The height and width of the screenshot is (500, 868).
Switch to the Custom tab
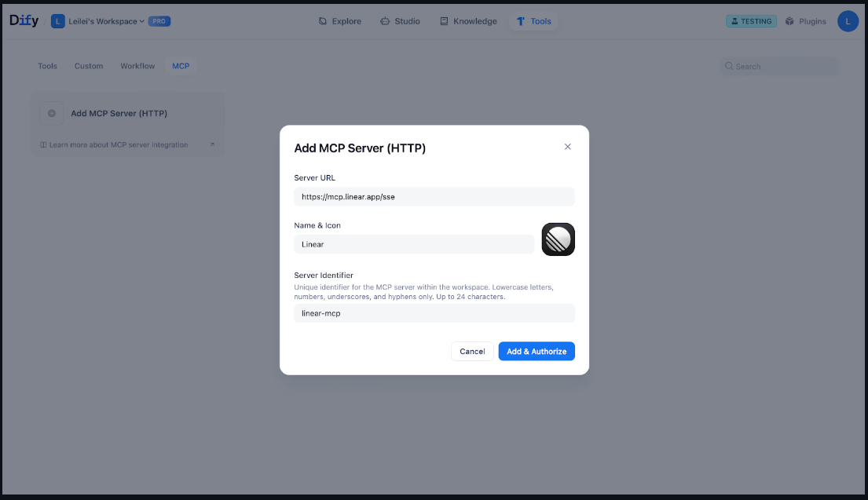89,66
